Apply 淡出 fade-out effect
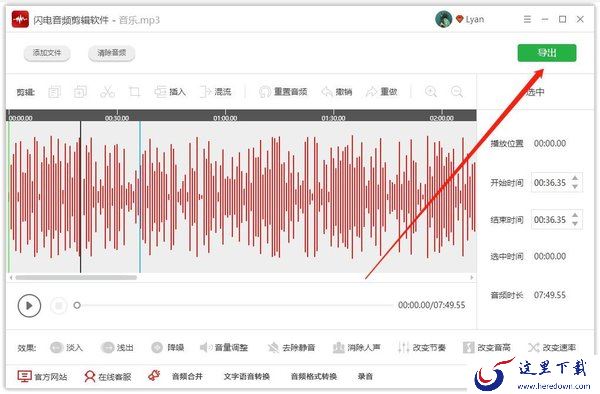The image size is (600, 394). click(117, 347)
